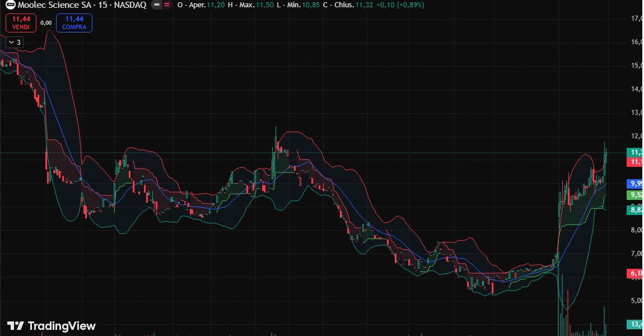
Task: Click the red 11,44 VENDI sell button
Action: pos(21,23)
